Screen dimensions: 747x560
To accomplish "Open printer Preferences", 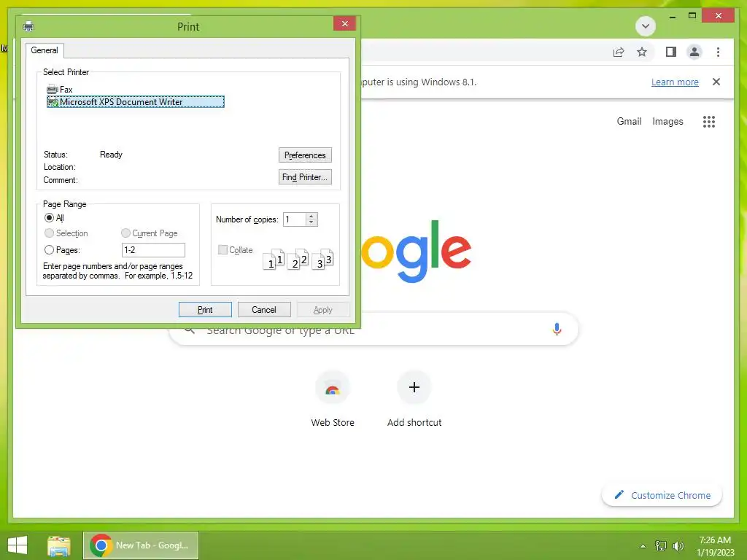I will click(305, 155).
